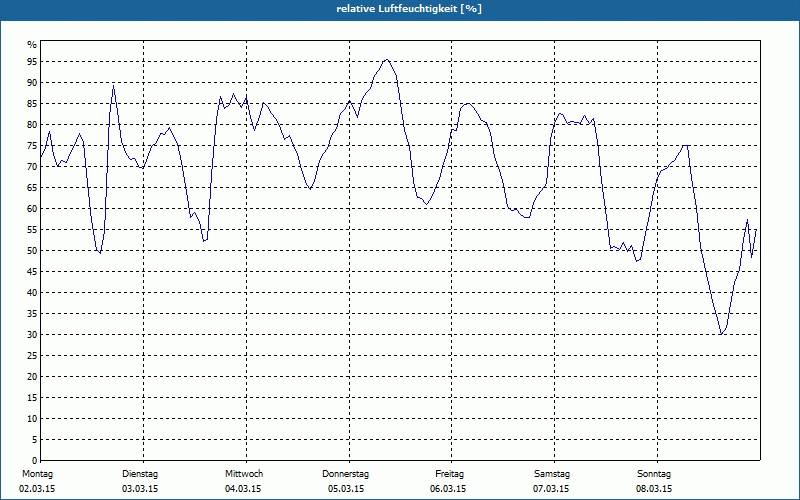
Task: Click the y-axis value 40
Action: point(32,293)
